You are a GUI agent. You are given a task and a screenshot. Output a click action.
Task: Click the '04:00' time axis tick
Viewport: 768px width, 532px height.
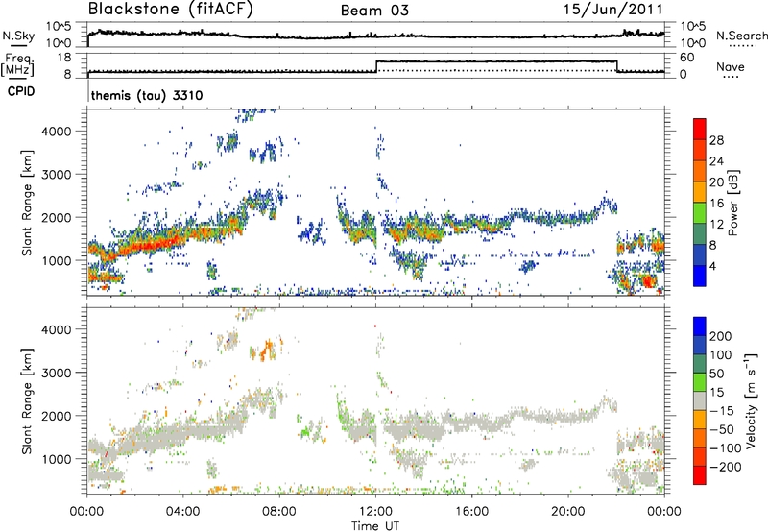(x=182, y=512)
